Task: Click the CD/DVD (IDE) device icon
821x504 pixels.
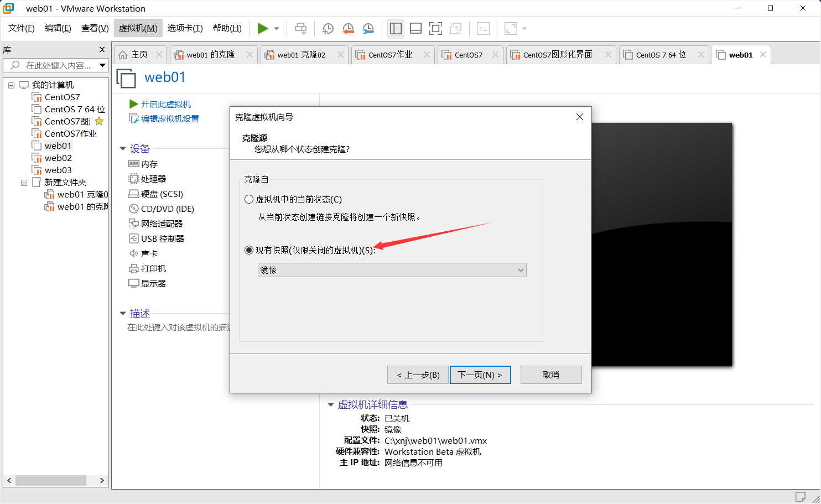Action: tap(133, 209)
